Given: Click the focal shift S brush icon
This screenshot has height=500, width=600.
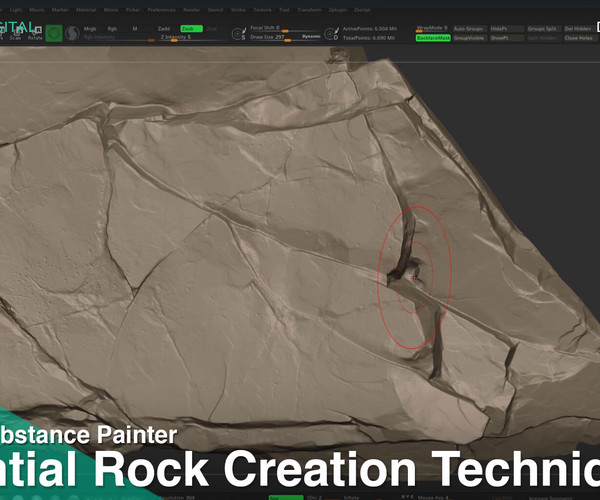Looking at the screenshot, I should pyautogui.click(x=239, y=34).
